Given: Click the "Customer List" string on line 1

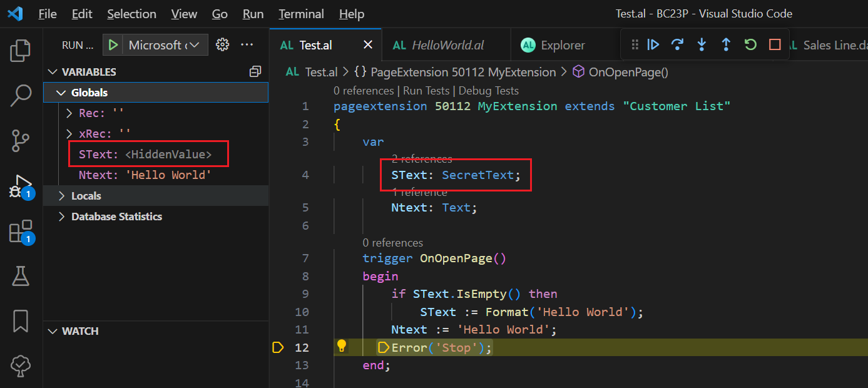Looking at the screenshot, I should (677, 106).
